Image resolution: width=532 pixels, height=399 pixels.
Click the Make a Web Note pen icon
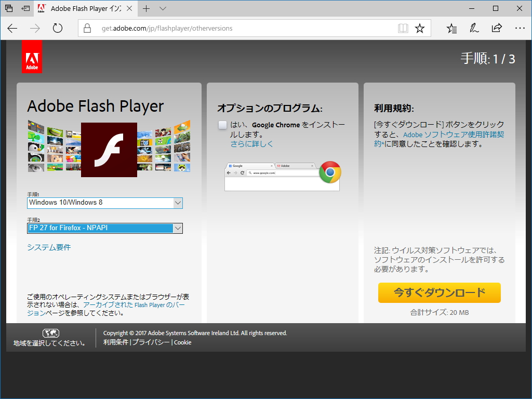pyautogui.click(x=474, y=29)
